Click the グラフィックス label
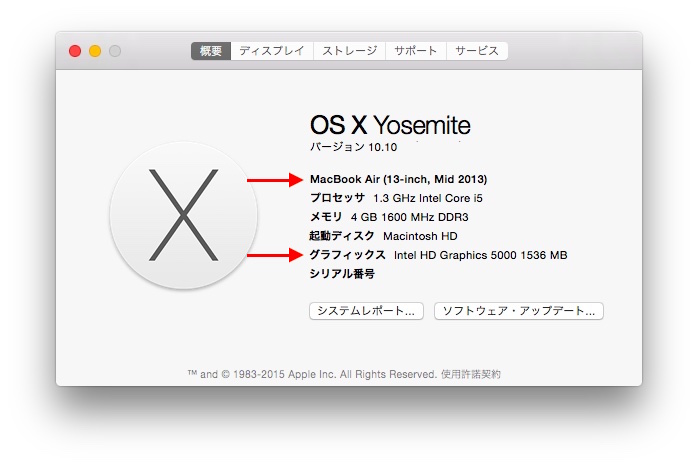This screenshot has width=698, height=466. pyautogui.click(x=348, y=255)
